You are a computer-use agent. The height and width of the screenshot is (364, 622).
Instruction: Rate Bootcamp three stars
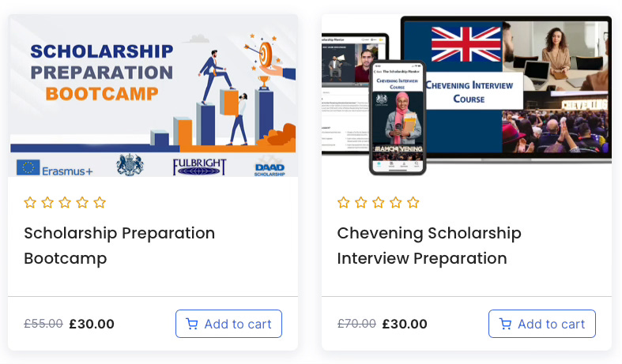click(x=65, y=203)
